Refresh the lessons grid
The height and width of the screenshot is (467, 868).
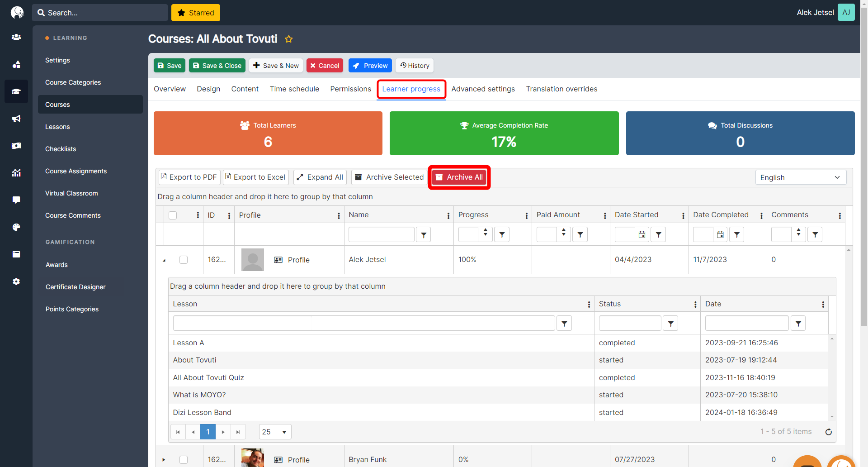point(828,432)
